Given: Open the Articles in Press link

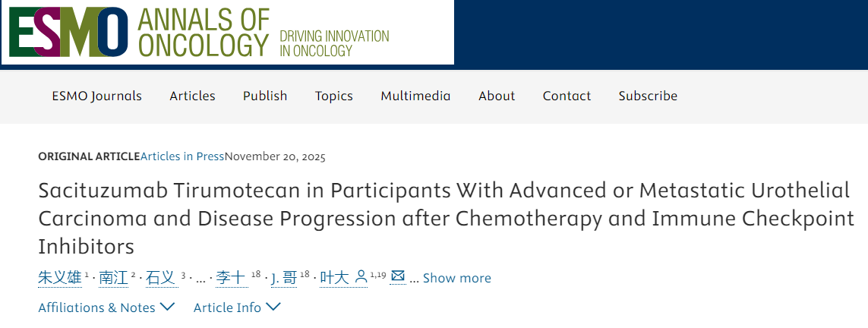Looking at the screenshot, I should (x=182, y=156).
